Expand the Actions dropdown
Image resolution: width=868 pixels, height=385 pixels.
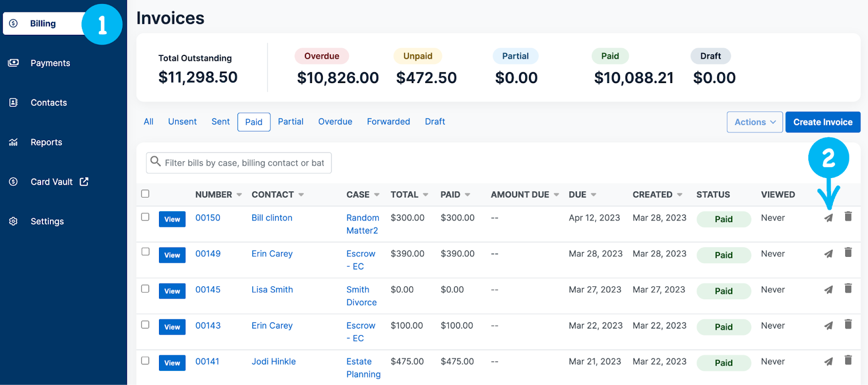click(x=755, y=122)
